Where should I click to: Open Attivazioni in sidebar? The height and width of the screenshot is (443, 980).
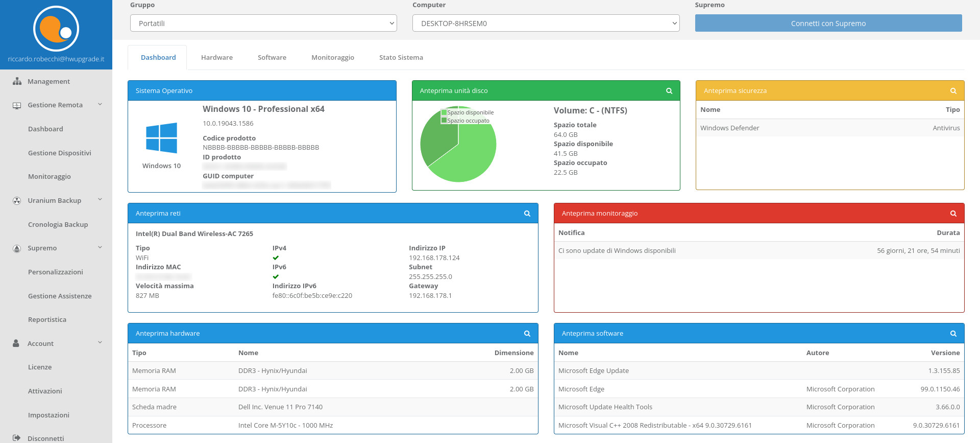coord(45,391)
